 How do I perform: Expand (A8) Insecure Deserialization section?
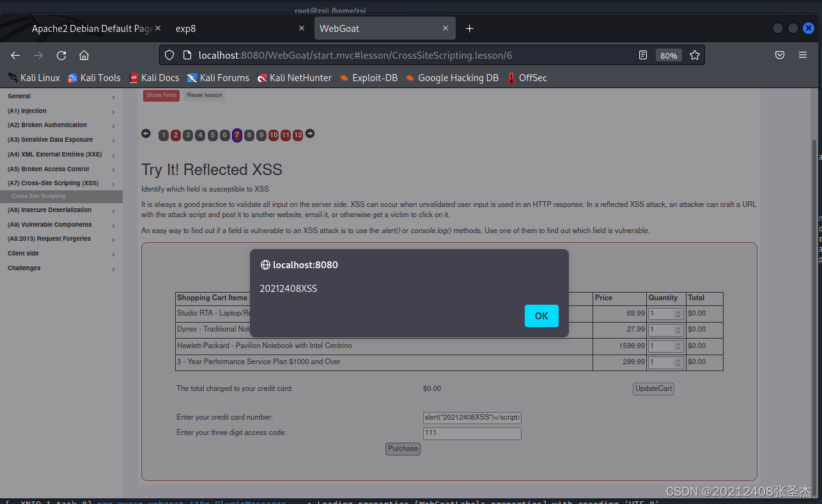point(61,210)
